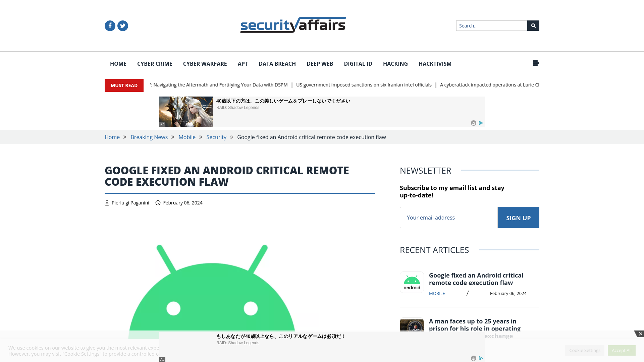Click the search magnifier icon
644x362 pixels.
(x=533, y=25)
